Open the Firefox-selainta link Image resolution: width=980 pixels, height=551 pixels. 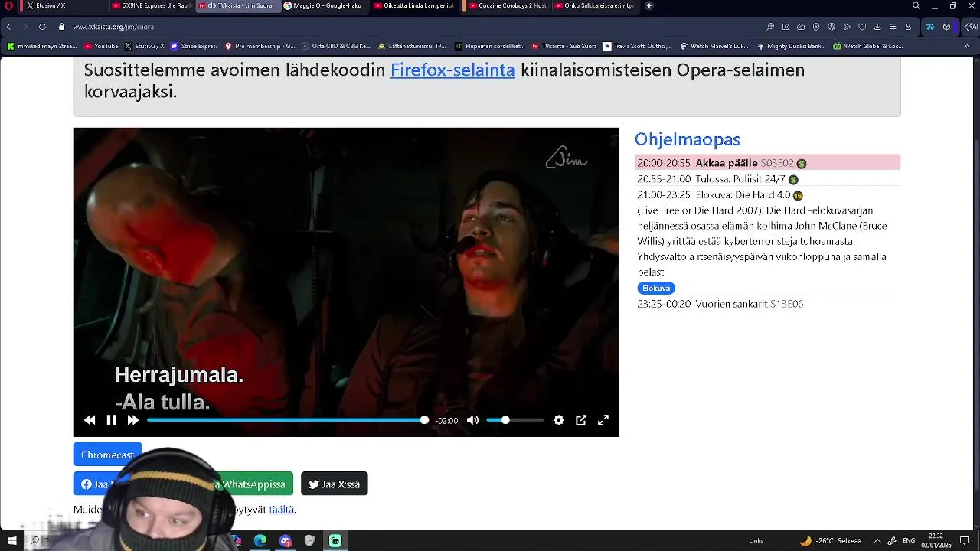[x=452, y=70]
